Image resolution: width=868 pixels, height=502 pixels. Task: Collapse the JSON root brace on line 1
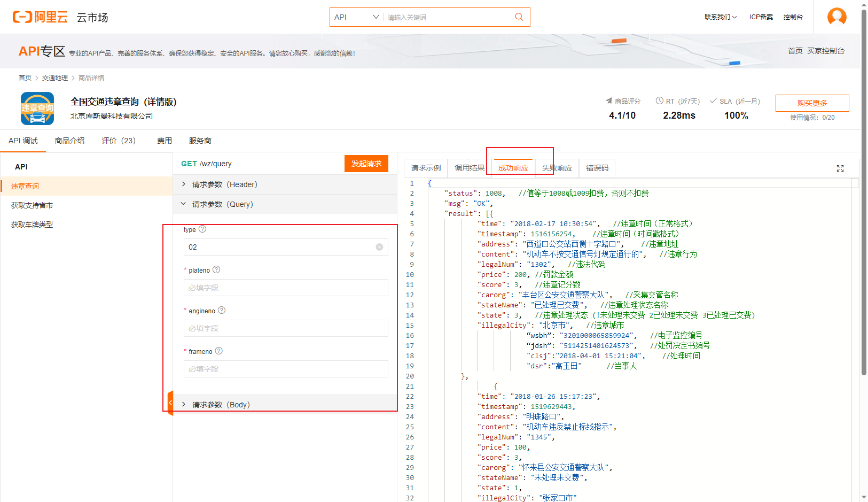point(429,183)
